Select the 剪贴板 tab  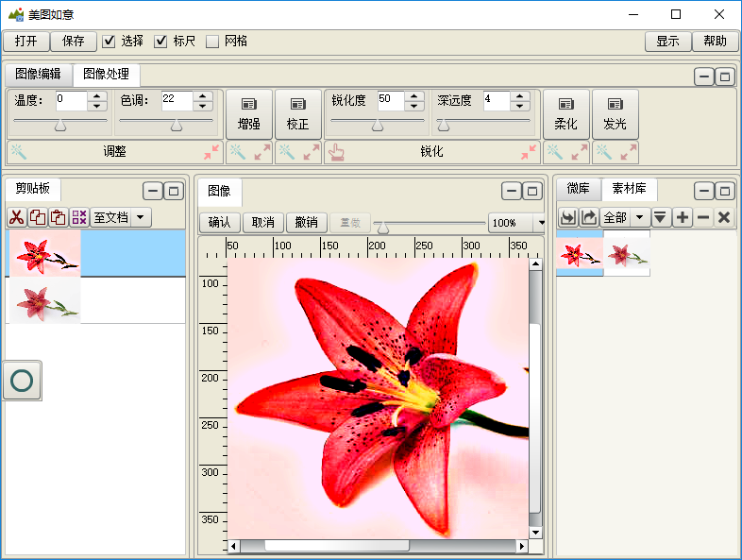click(x=33, y=189)
